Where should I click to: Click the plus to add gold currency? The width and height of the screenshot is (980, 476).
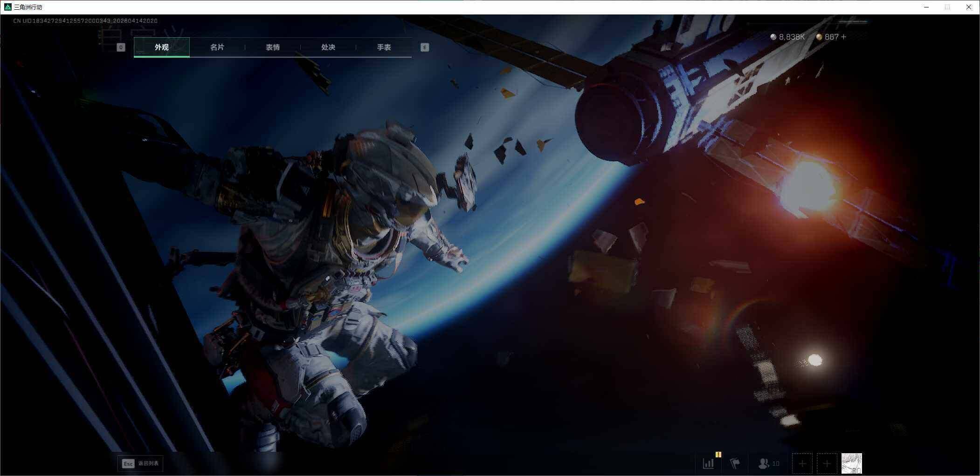[843, 37]
